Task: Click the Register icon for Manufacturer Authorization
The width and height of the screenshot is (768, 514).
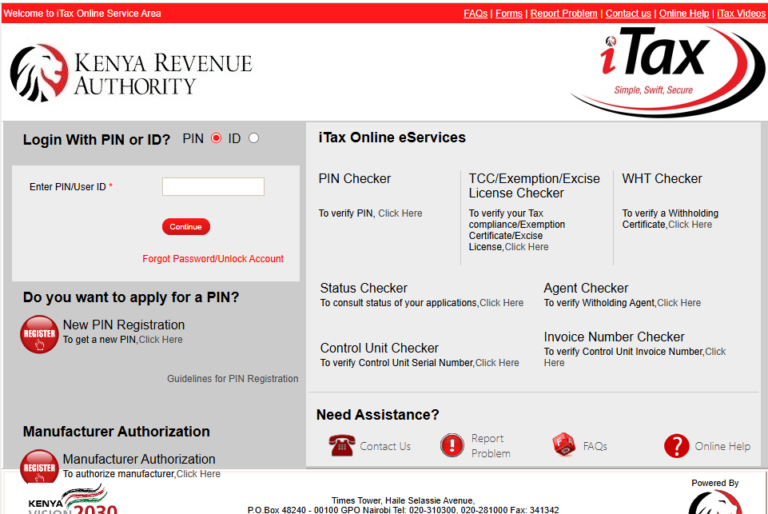Action: point(39,466)
